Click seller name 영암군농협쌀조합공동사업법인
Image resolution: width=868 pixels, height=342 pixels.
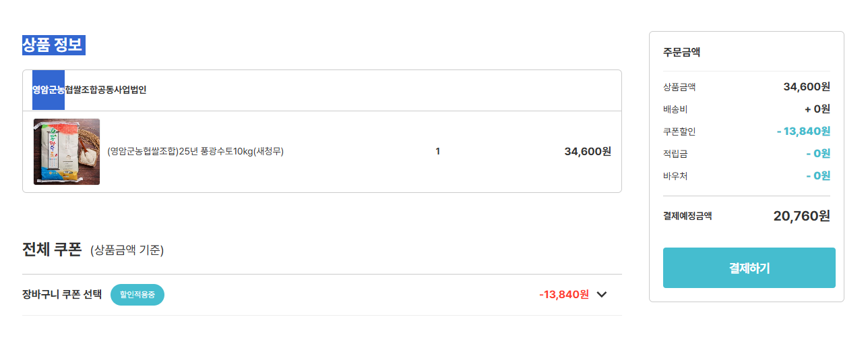click(x=90, y=90)
